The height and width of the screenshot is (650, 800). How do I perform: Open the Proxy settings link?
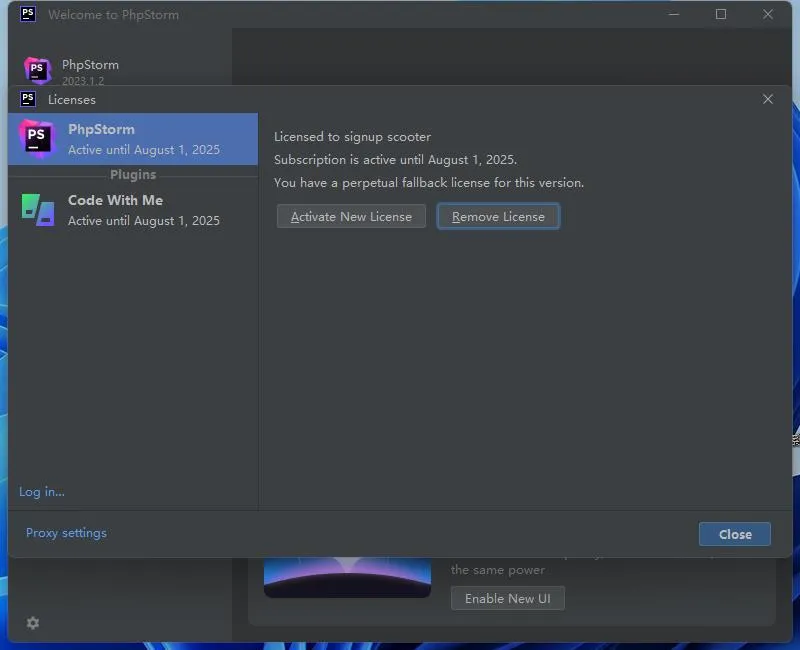pyautogui.click(x=66, y=533)
